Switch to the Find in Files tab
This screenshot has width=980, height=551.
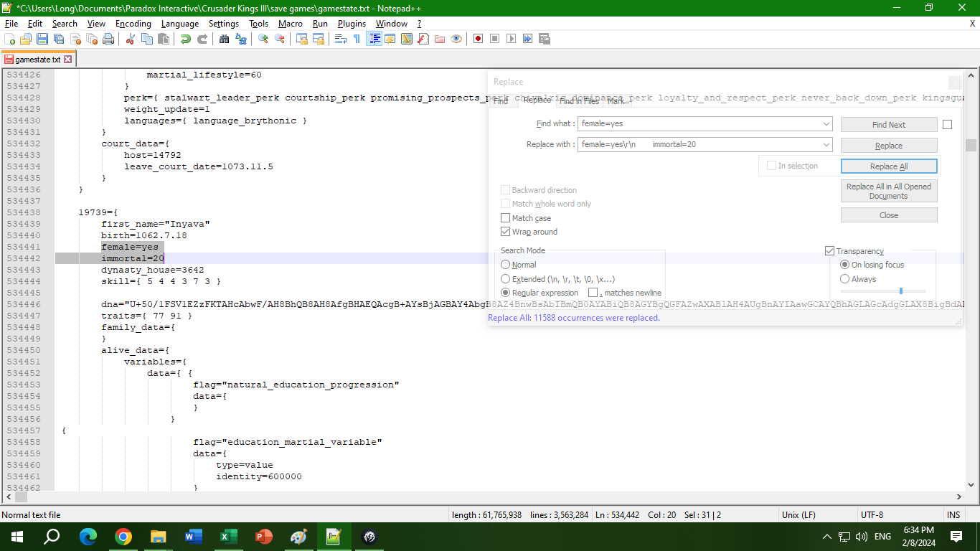pyautogui.click(x=579, y=101)
